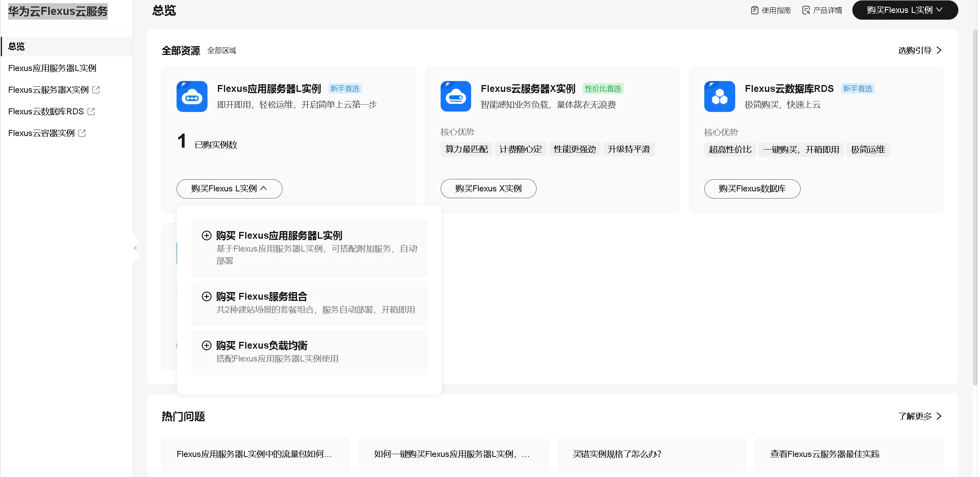Collapse the left sidebar with arrow handle

[136, 248]
